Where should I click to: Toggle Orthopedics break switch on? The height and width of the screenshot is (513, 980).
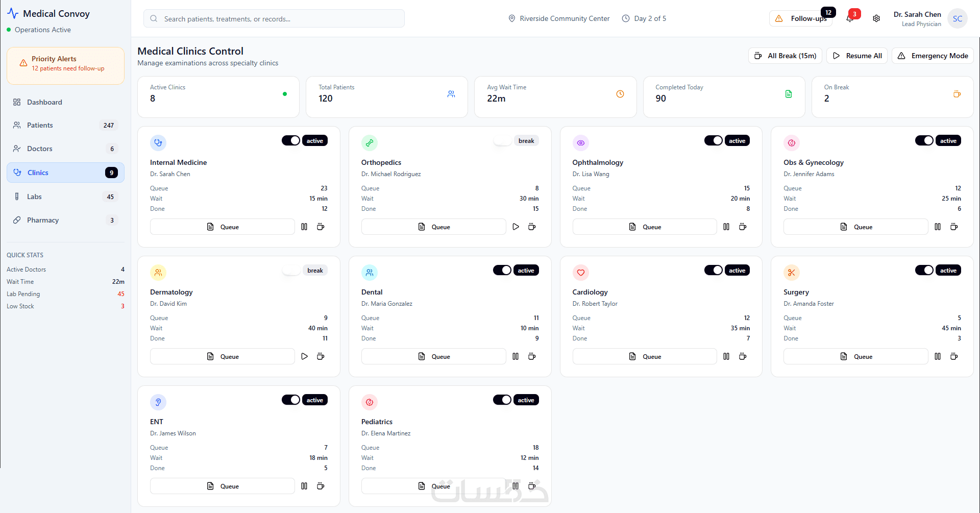pos(502,140)
